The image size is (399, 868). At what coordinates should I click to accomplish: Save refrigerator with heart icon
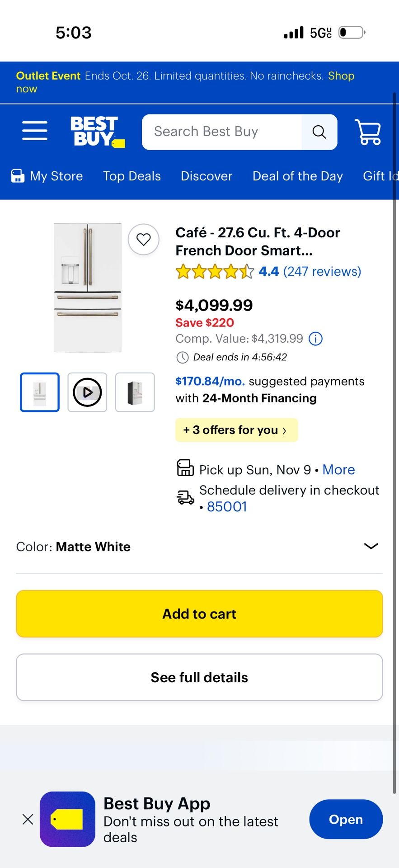[144, 239]
